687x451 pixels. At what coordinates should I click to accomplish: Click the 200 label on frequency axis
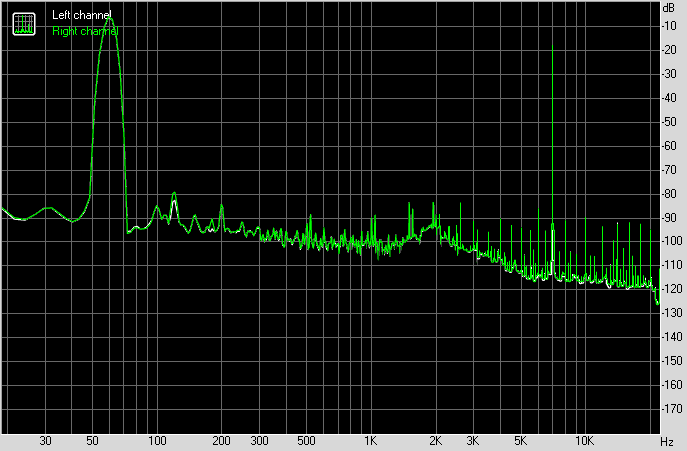(221, 440)
